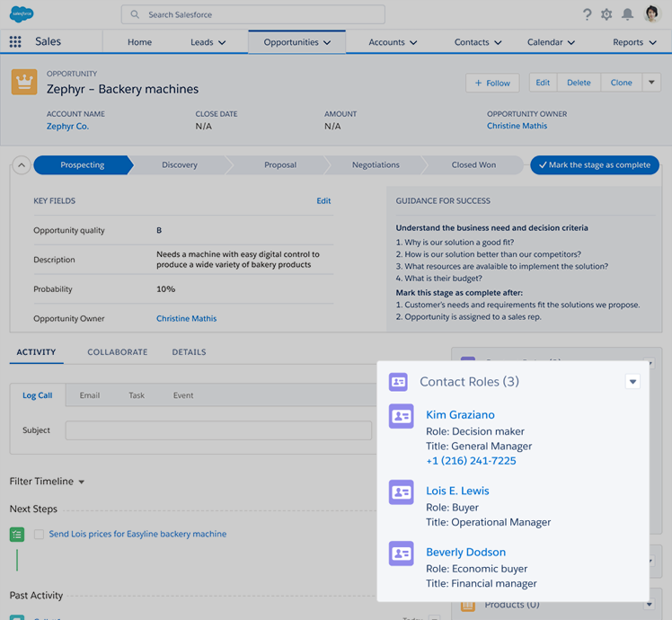Click the Salesforce cloud logo
672x620 pixels.
tap(22, 14)
